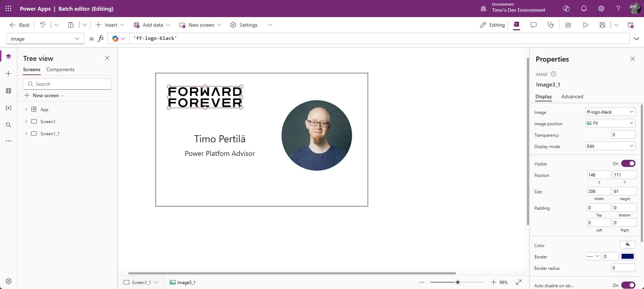Image resolution: width=644 pixels, height=289 pixels.
Task: Expand the formula bar
Action: click(x=637, y=38)
